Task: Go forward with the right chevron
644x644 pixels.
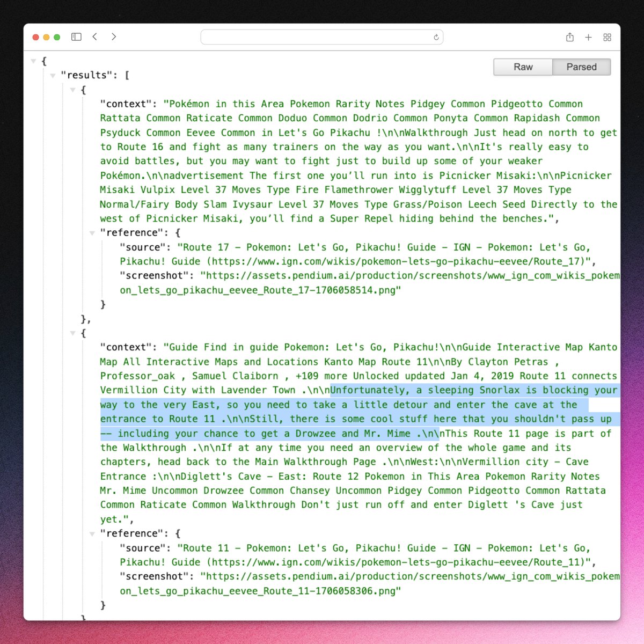Action: click(x=114, y=36)
